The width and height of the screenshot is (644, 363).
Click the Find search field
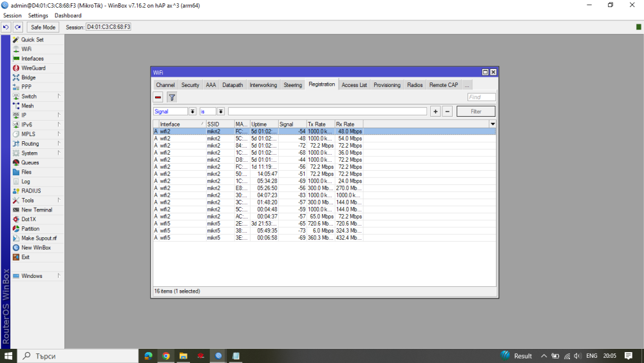(481, 97)
